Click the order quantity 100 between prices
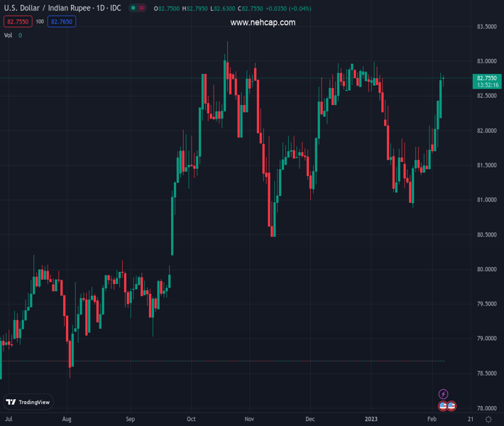This screenshot has width=504, height=426. click(40, 22)
